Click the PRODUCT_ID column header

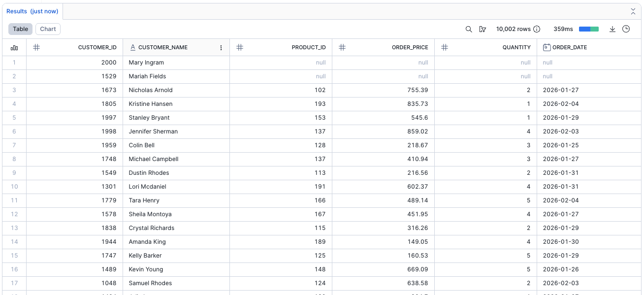point(308,48)
